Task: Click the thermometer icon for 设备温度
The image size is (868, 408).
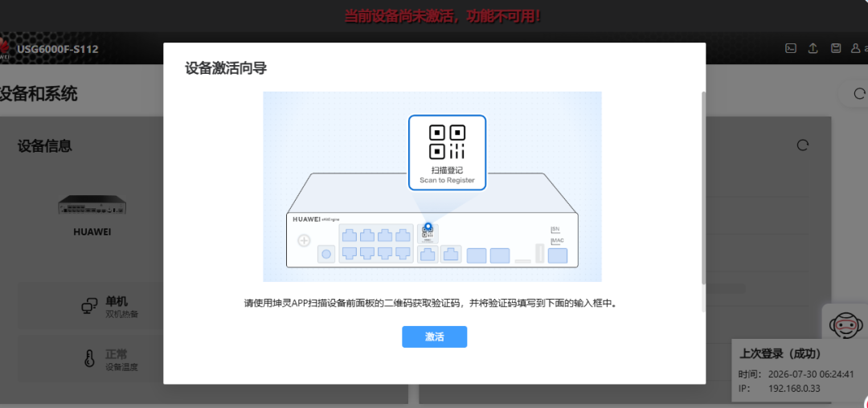Action: [89, 359]
